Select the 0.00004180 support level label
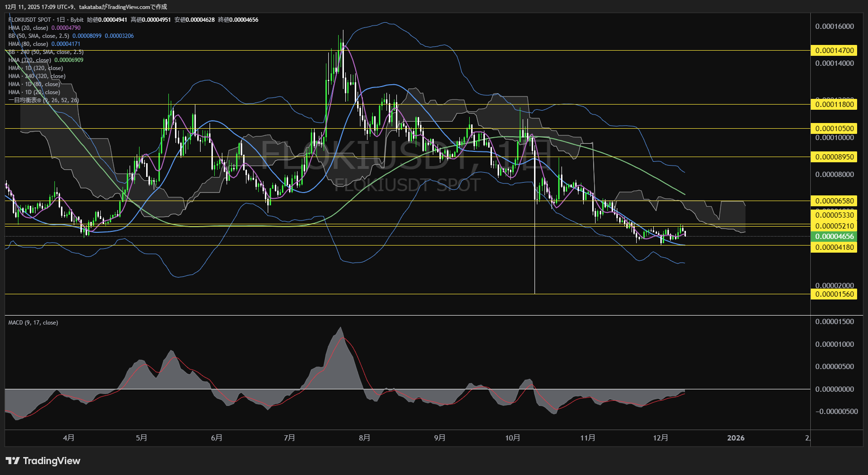This screenshot has height=475, width=868. pos(834,247)
